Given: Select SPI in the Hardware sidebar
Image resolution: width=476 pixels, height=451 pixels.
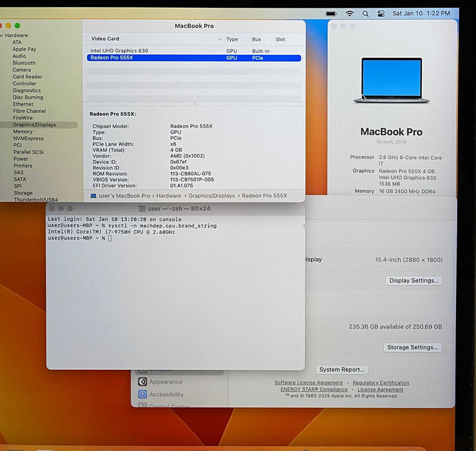Looking at the screenshot, I should (17, 186).
